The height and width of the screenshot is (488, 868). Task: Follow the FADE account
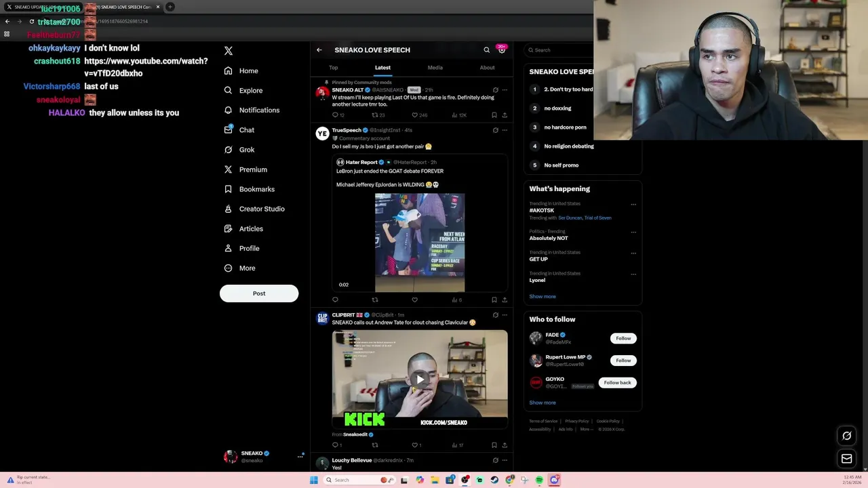[623, 338]
